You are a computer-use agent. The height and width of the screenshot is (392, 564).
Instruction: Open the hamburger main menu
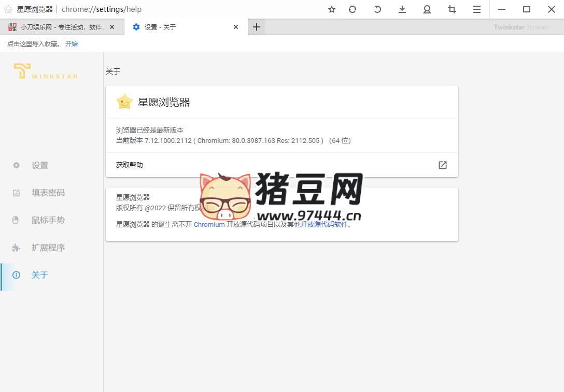pos(477,9)
